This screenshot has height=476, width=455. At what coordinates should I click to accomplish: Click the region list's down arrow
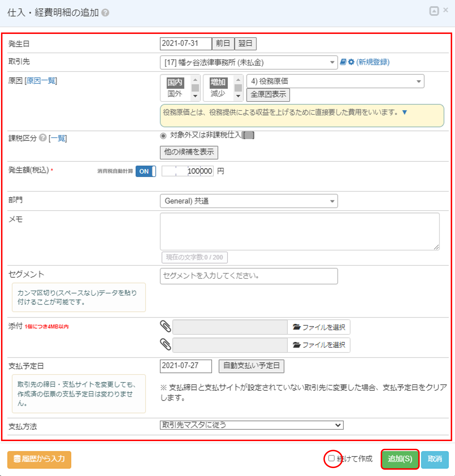point(195,96)
